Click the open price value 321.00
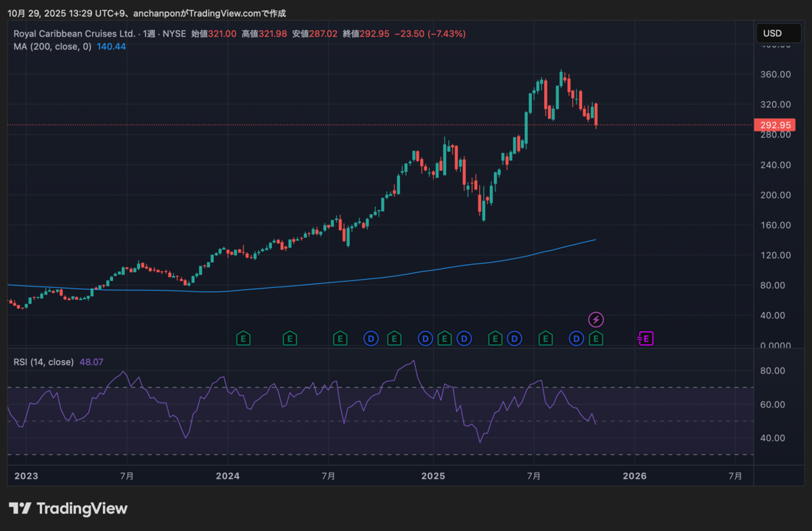Viewport: 812px width, 531px height. [x=222, y=33]
